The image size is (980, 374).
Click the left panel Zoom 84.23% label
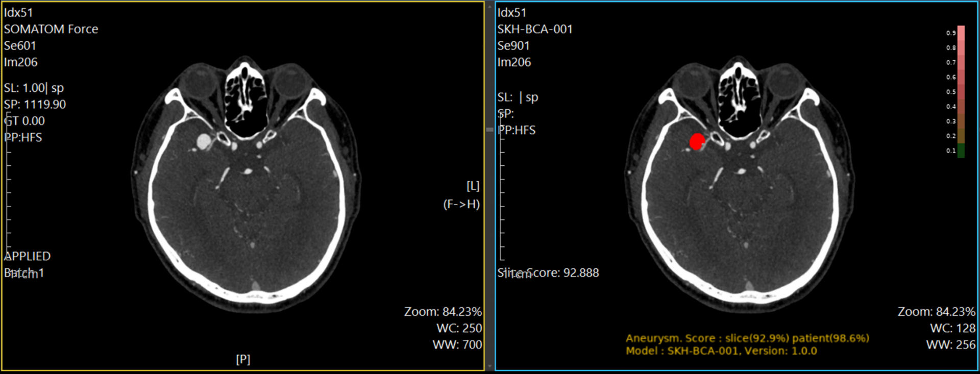click(443, 312)
